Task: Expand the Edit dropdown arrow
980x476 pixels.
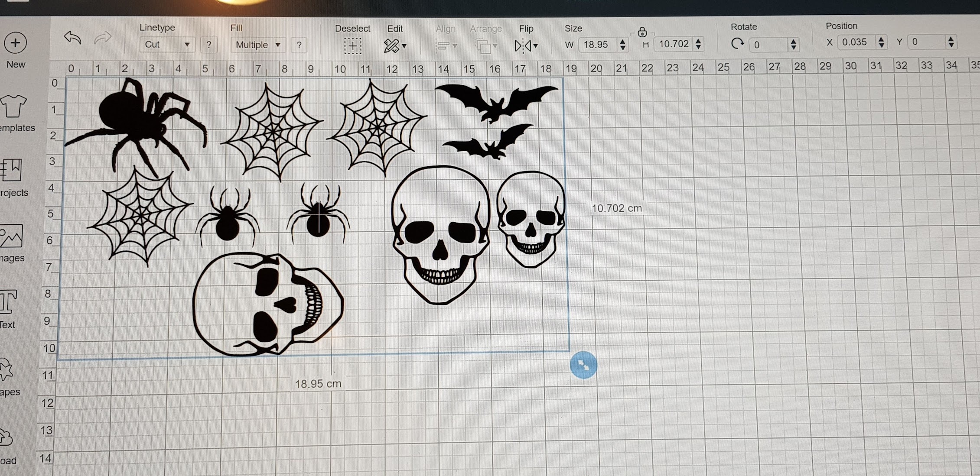Action: 404,46
